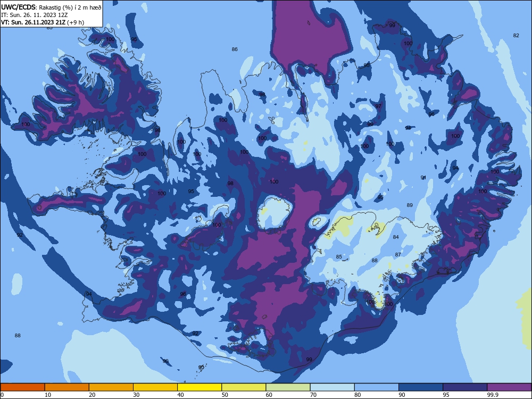
Task: Select the purple above-99.9 legend swatch
Action: [509, 387]
